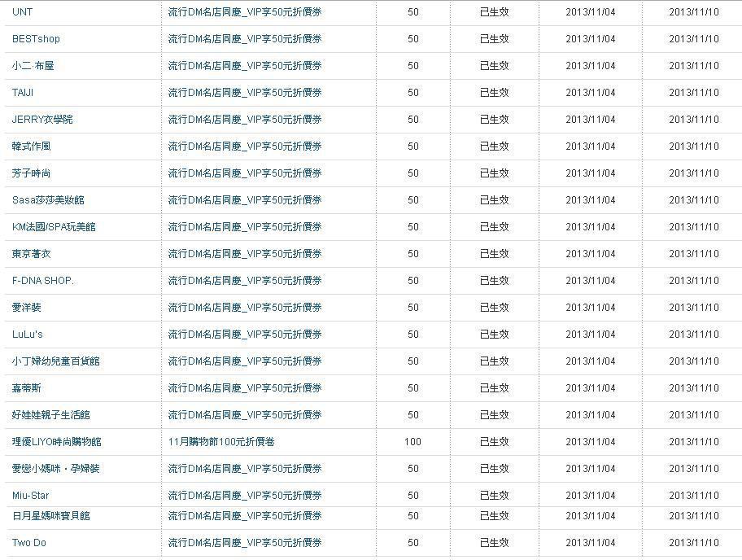Viewport: 742px width, 560px height.
Task: Select the 50 amount in 韓式作風 row
Action: [413, 147]
